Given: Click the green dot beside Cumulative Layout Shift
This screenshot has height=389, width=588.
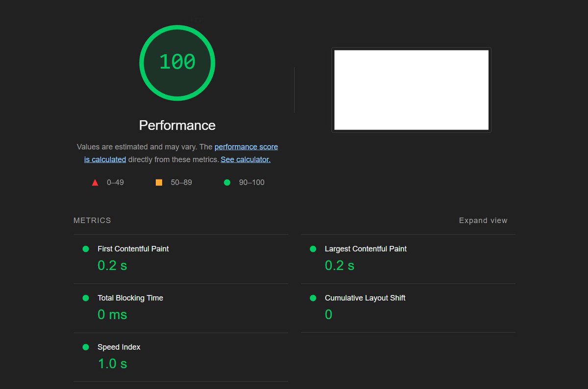Looking at the screenshot, I should [x=313, y=298].
